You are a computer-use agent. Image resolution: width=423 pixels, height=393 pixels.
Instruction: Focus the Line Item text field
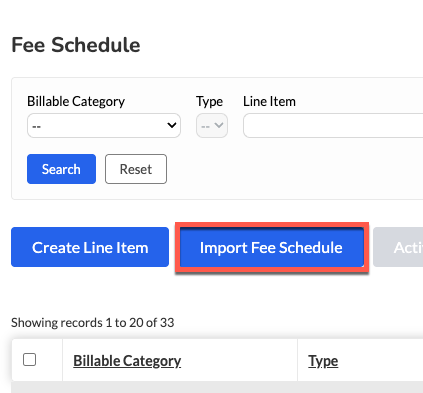[x=333, y=126]
